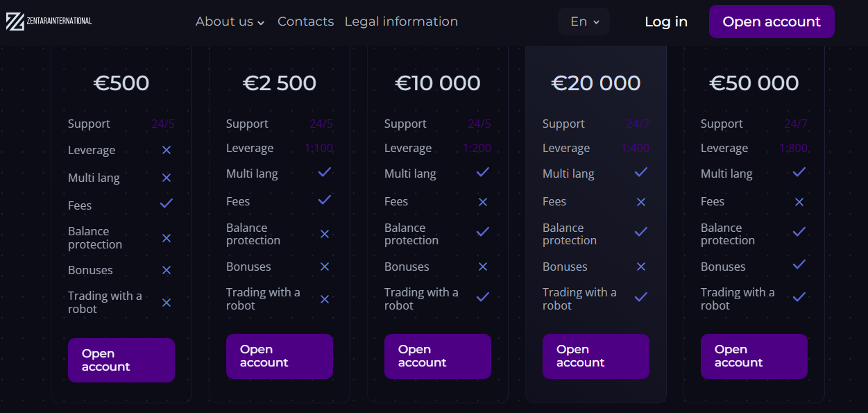This screenshot has width=868, height=413.
Task: Click Balance protection checkmark in €20 000 plan
Action: tap(641, 231)
